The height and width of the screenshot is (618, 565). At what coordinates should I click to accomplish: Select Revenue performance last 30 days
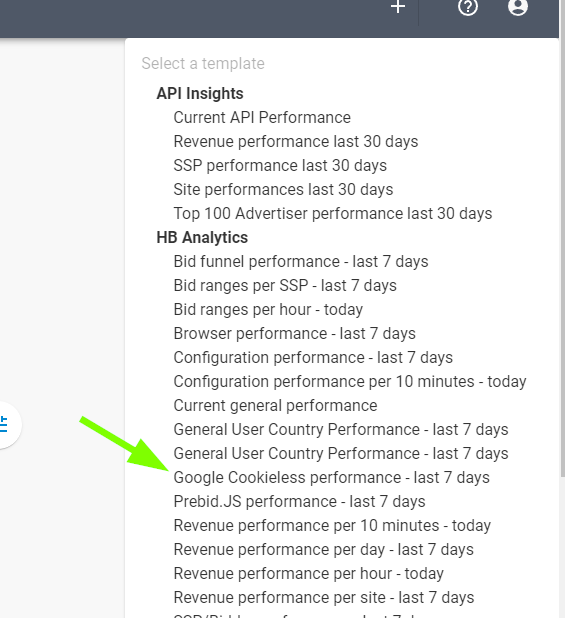[x=296, y=141]
